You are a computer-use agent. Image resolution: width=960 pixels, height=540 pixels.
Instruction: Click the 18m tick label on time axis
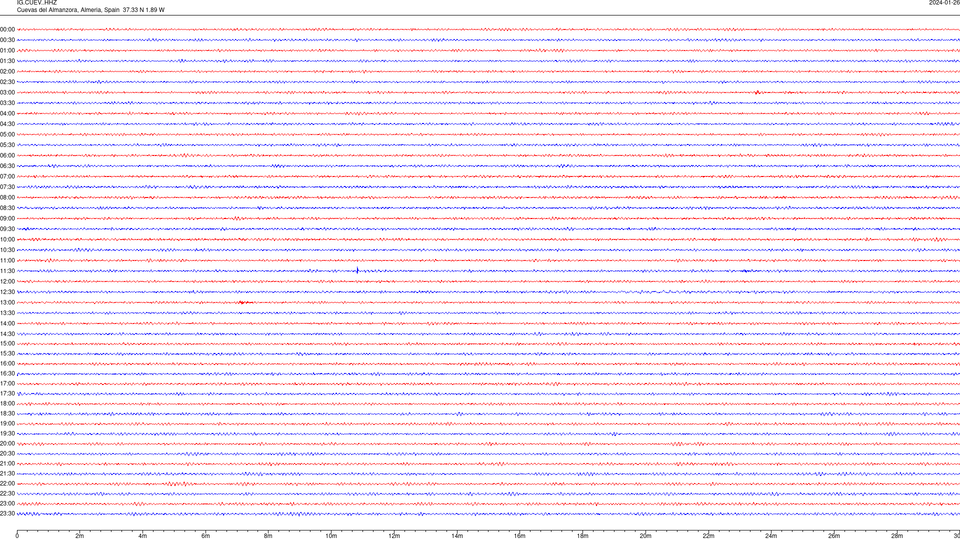[x=583, y=536]
